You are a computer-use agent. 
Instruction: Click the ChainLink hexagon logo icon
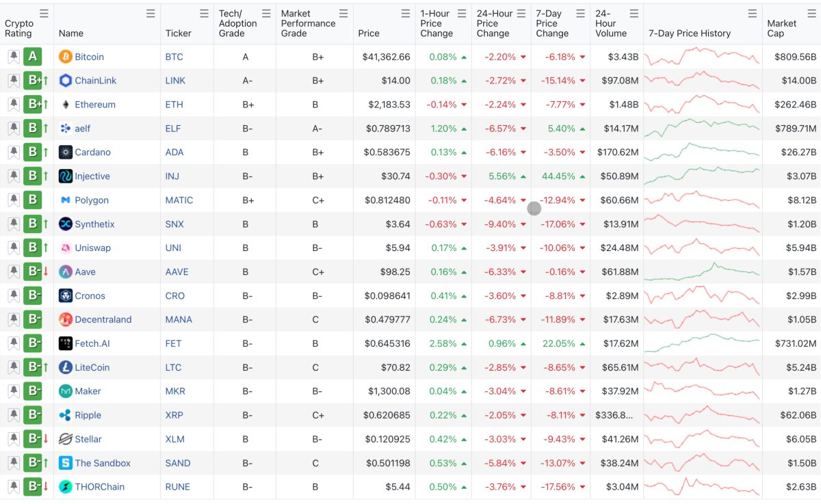coord(66,81)
